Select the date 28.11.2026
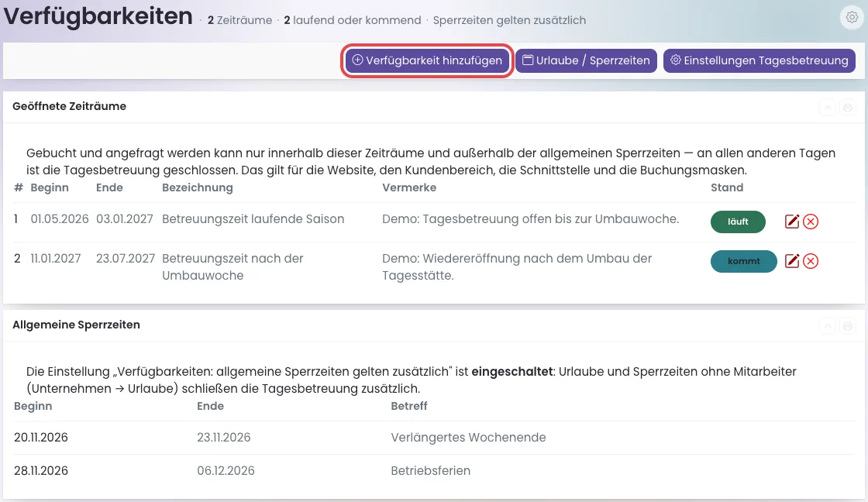This screenshot has height=502, width=868. pos(41,470)
